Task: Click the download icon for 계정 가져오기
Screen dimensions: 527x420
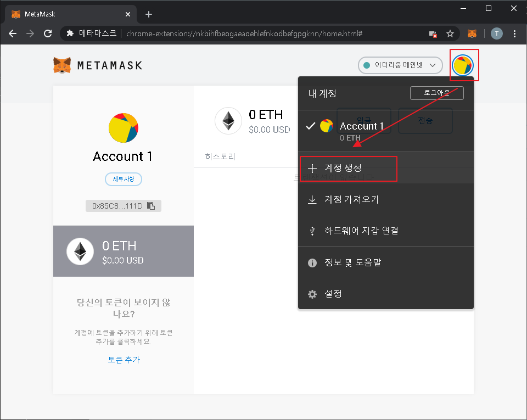Action: click(x=312, y=200)
